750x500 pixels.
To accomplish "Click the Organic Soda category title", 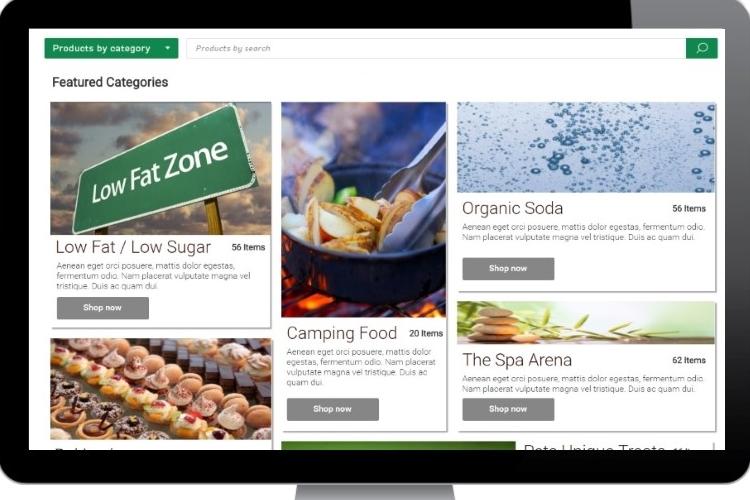I will click(512, 208).
